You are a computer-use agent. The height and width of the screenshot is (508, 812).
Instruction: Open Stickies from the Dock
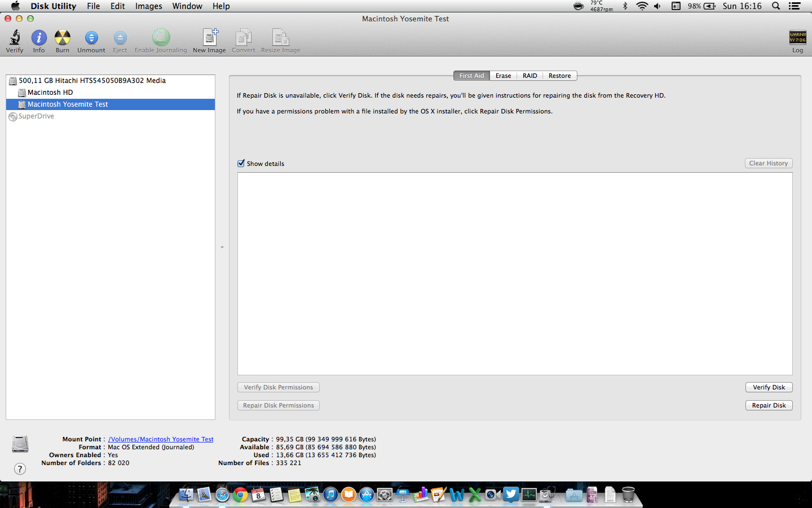(294, 495)
